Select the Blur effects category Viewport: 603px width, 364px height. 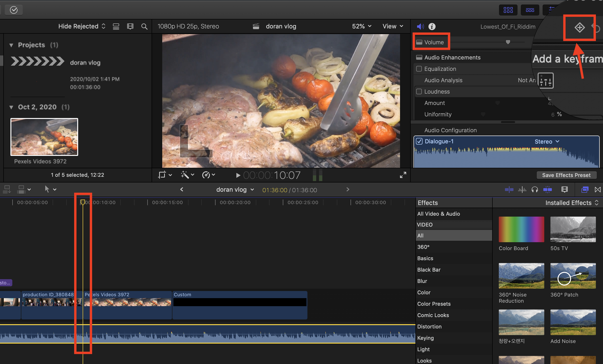pos(422,281)
